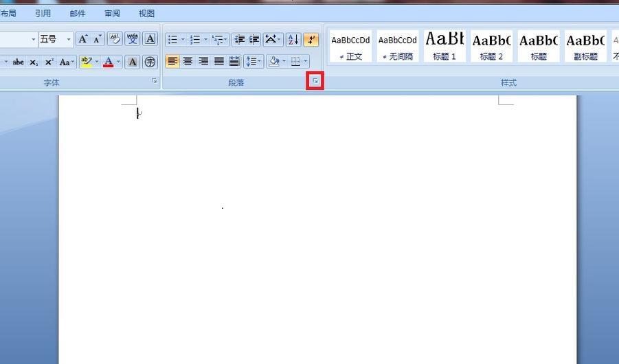The height and width of the screenshot is (364, 619).
Task: Apply yellow text highlight color
Action: coord(86,62)
